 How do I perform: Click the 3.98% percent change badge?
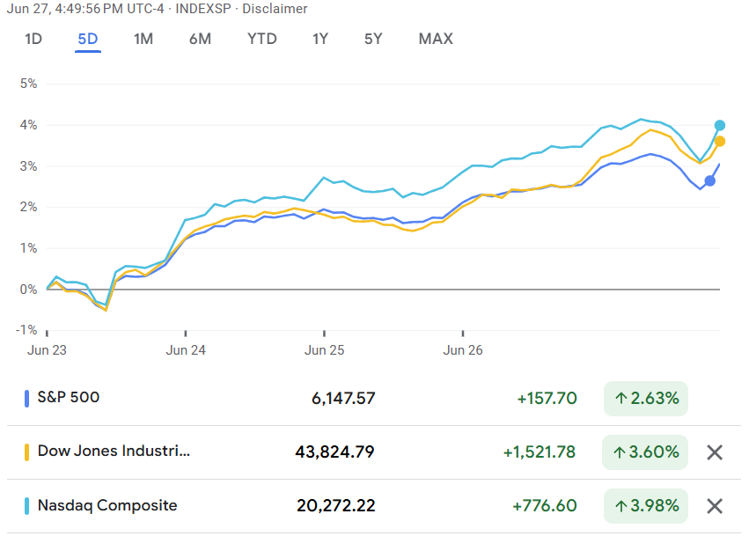coord(646,505)
